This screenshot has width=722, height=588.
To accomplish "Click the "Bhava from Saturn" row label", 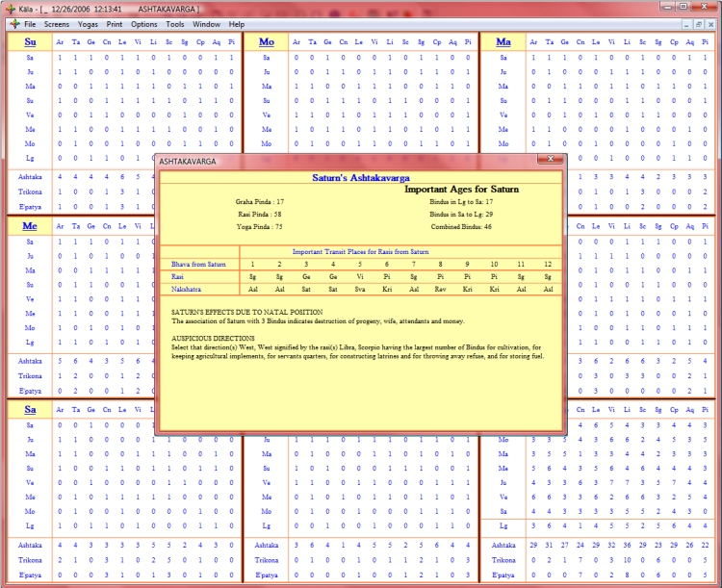I will point(198,265).
